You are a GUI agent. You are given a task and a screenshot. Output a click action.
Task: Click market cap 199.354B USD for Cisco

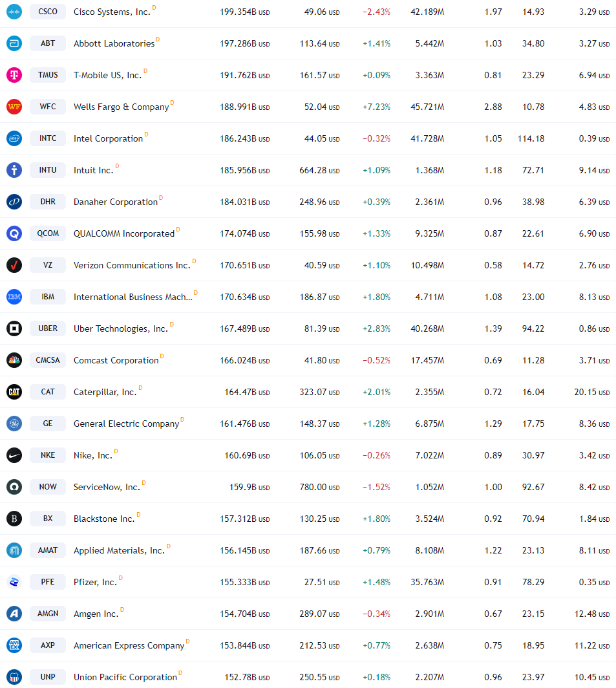(x=245, y=12)
